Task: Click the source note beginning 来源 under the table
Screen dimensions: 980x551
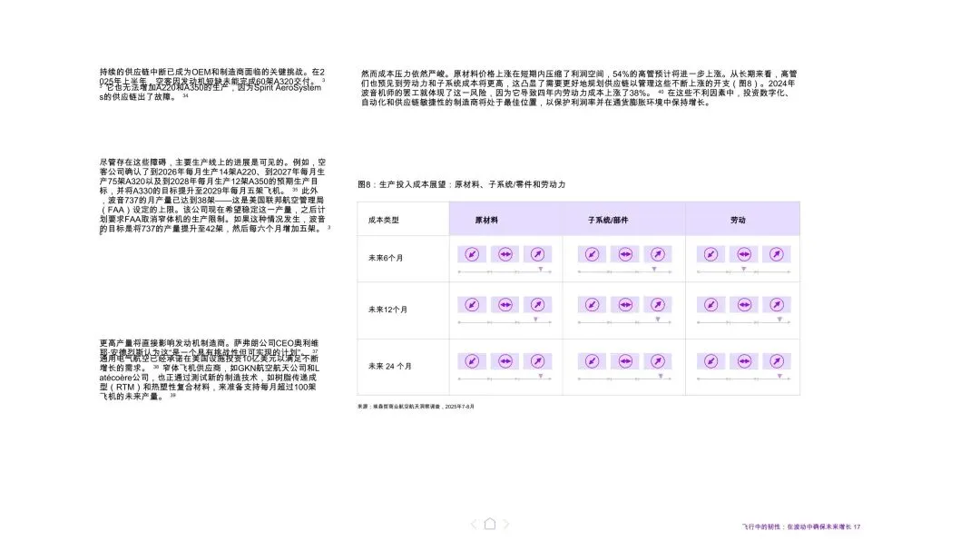Action: tap(416, 407)
